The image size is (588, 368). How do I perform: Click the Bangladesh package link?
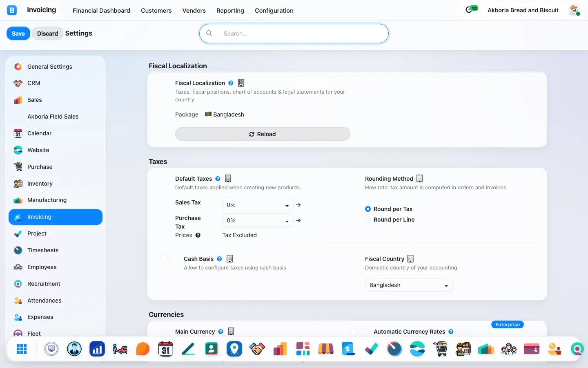click(229, 114)
